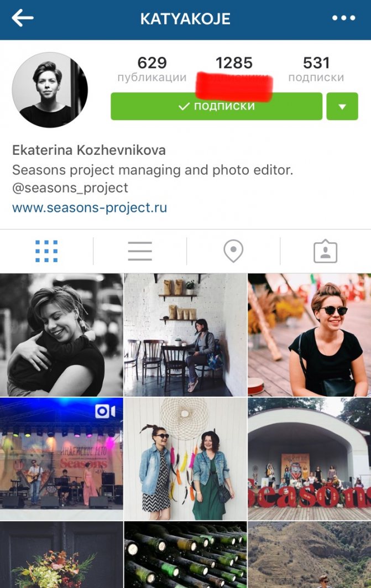Switch to grid view tab
Image resolution: width=371 pixels, height=588 pixels.
click(46, 251)
